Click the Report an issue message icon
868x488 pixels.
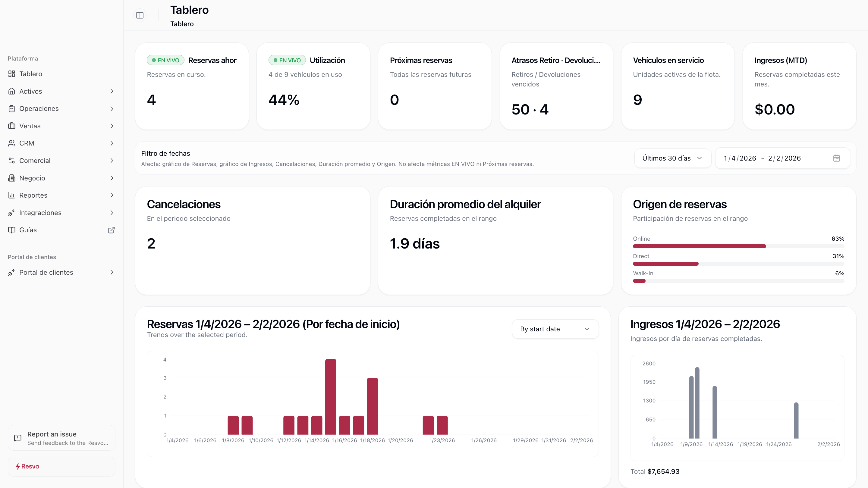click(x=17, y=438)
